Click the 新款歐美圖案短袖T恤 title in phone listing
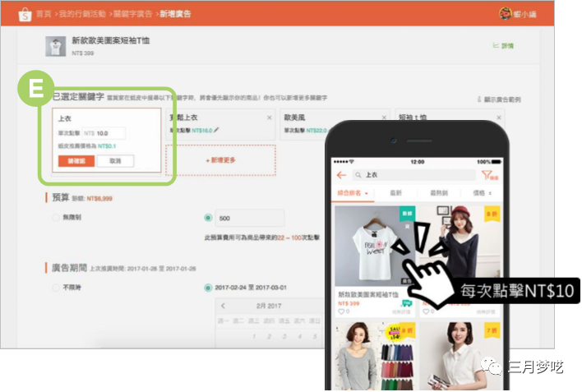 368,294
